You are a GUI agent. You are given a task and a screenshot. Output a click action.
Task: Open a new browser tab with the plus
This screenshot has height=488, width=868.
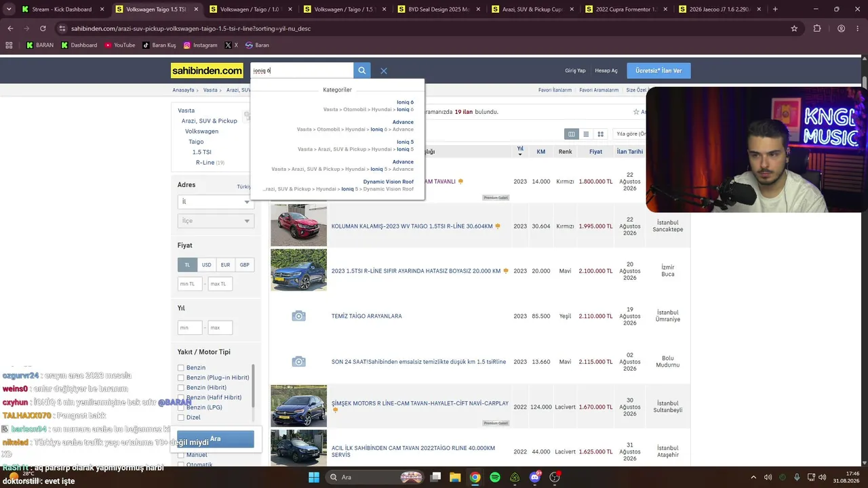coord(775,9)
